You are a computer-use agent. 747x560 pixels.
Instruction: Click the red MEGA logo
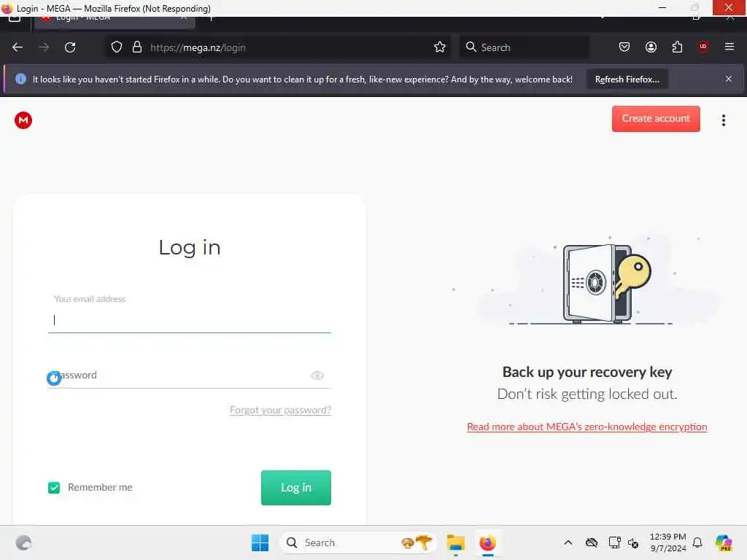tap(23, 120)
